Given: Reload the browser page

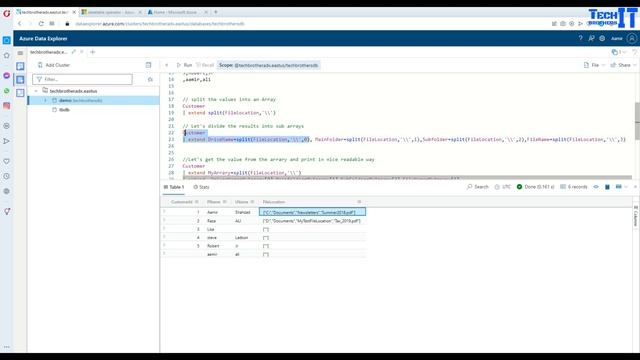Looking at the screenshot, I should [x=41, y=24].
